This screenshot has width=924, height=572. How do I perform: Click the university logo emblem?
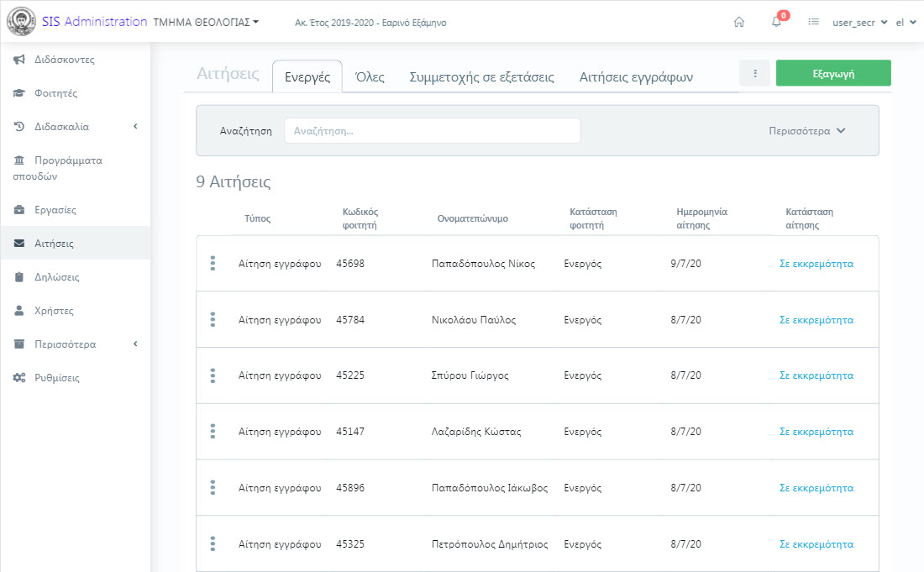coord(21,22)
